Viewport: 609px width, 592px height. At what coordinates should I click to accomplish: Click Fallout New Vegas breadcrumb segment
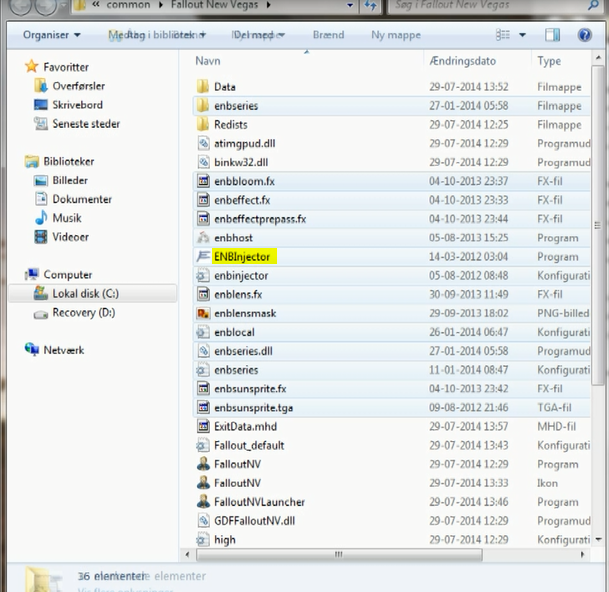point(214,5)
